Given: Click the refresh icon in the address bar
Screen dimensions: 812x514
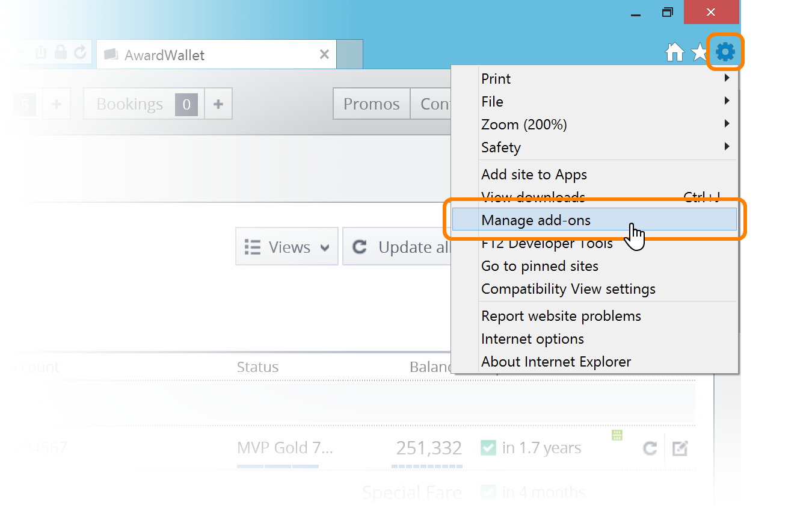Looking at the screenshot, I should click(80, 52).
